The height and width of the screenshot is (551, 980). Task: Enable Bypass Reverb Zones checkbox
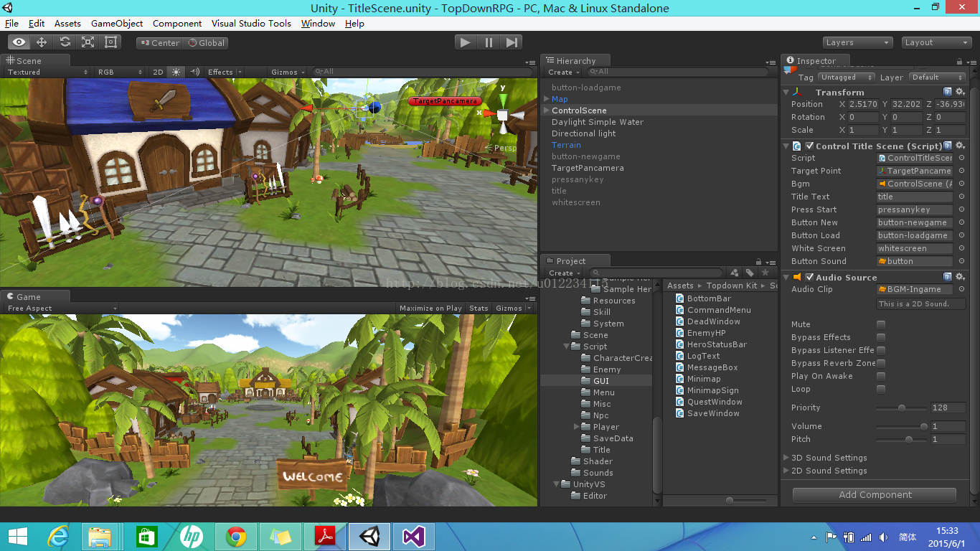tap(881, 363)
